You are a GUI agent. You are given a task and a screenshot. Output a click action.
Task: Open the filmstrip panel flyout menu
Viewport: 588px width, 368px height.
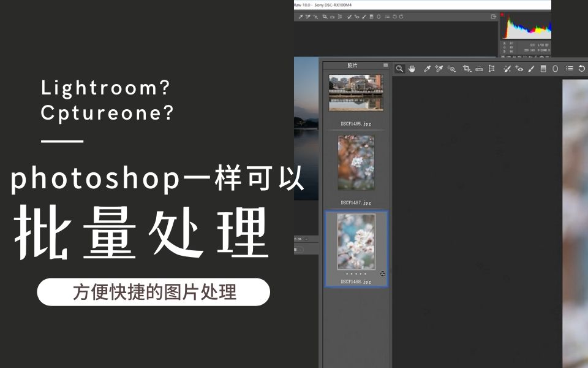pos(386,64)
